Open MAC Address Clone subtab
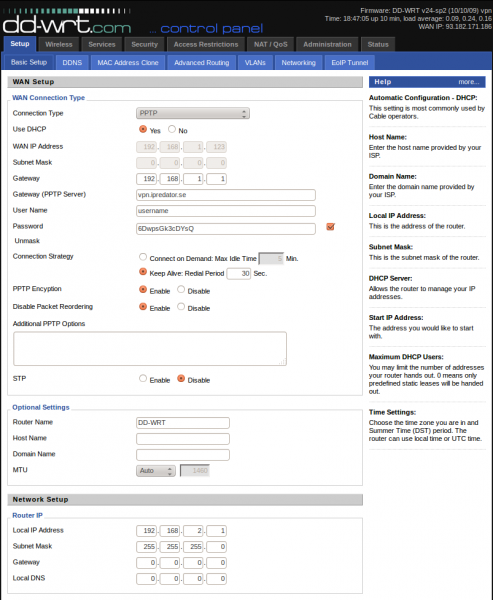 tap(128, 63)
